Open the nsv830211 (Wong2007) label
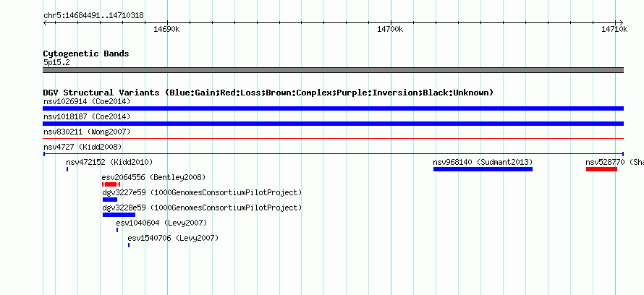Viewport: 644px width, 295px height. [x=87, y=132]
